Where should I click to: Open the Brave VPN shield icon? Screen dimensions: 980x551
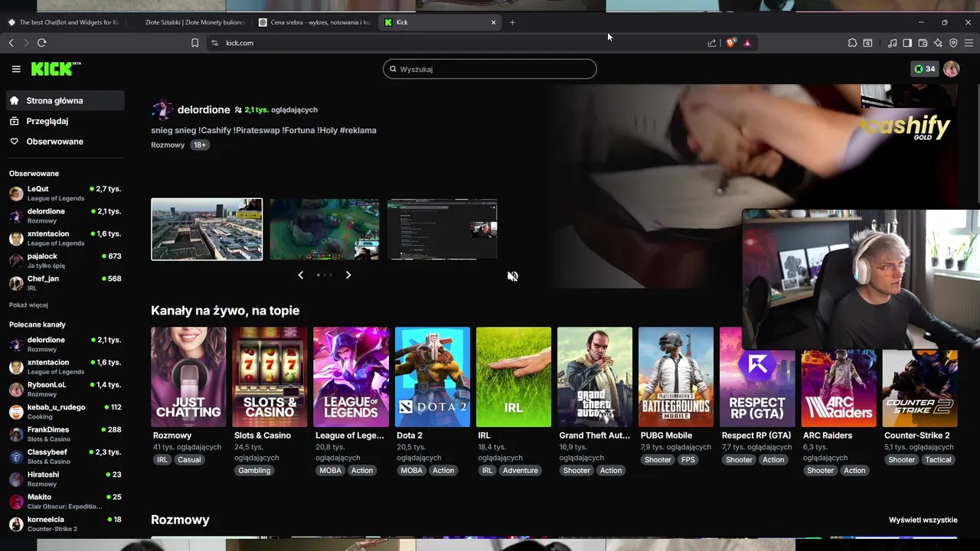(x=953, y=43)
